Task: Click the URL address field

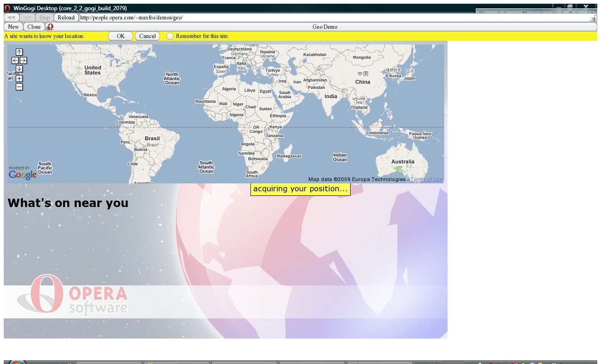Action: point(325,18)
